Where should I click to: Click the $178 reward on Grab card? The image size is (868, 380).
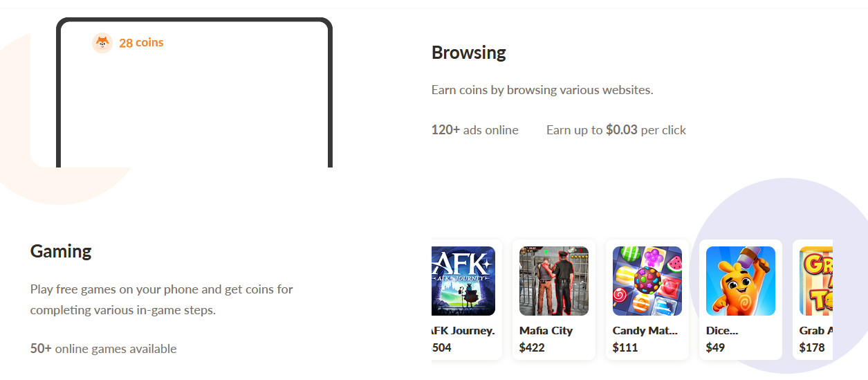(x=812, y=347)
